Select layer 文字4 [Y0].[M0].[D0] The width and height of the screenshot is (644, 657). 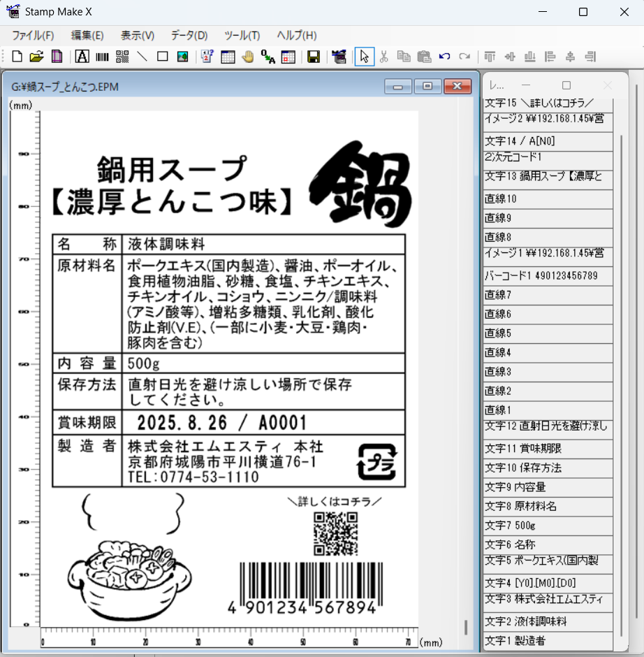click(x=548, y=583)
